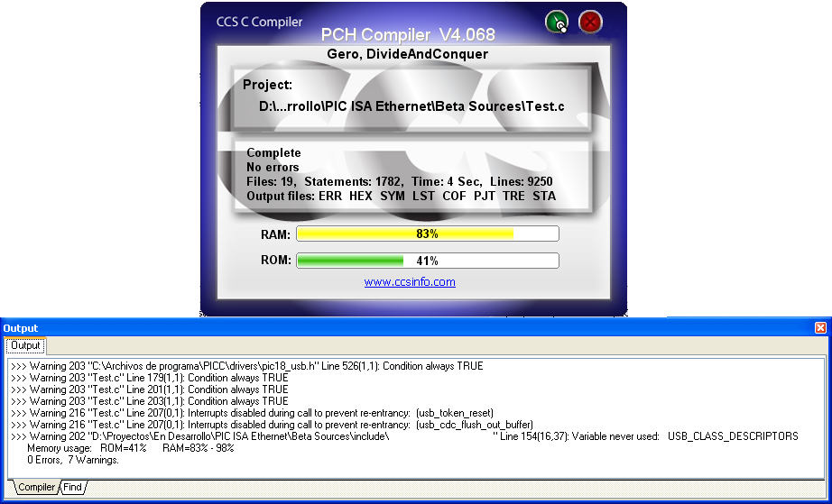Viewport: 832px width, 504px height.
Task: Click the green pin icon on compiler dialog
Action: coord(557,23)
